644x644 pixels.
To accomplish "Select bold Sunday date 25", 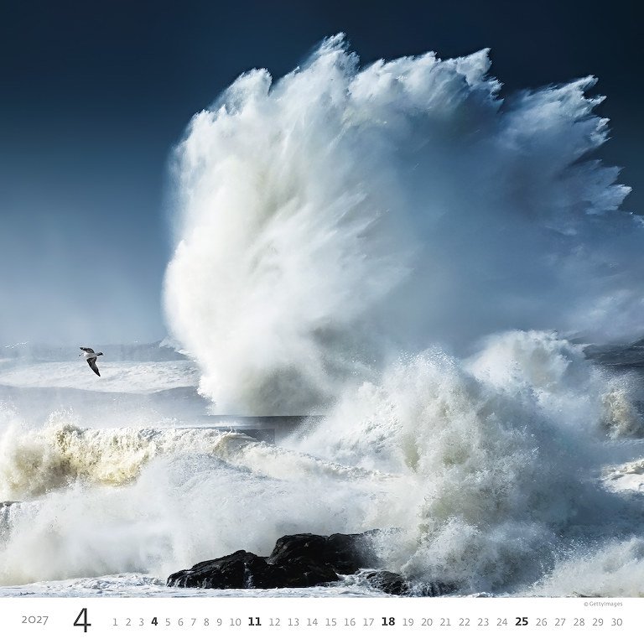I will [x=522, y=622].
